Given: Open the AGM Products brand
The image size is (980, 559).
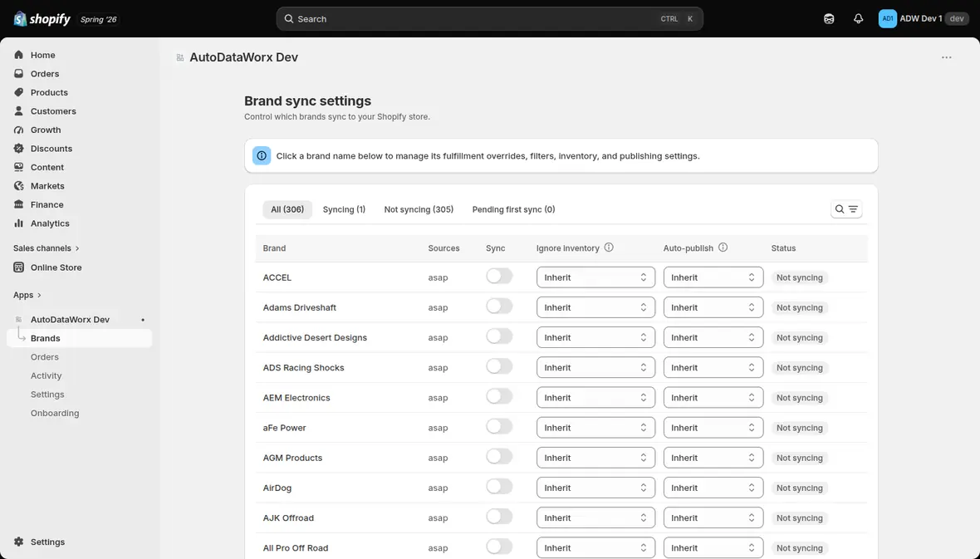Looking at the screenshot, I should pyautogui.click(x=292, y=458).
